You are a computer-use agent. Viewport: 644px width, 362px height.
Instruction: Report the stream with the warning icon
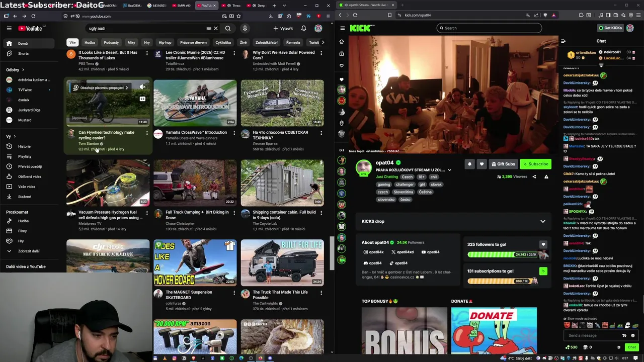pyautogui.click(x=546, y=176)
